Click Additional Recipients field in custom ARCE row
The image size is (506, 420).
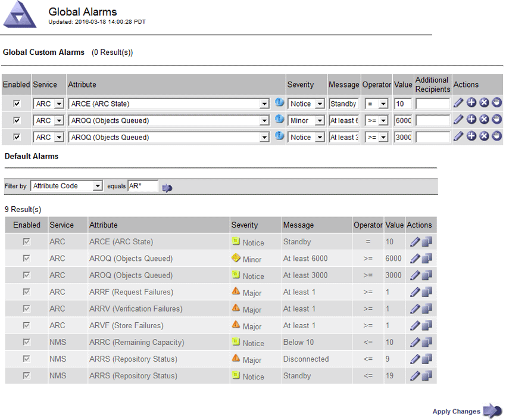(432, 104)
